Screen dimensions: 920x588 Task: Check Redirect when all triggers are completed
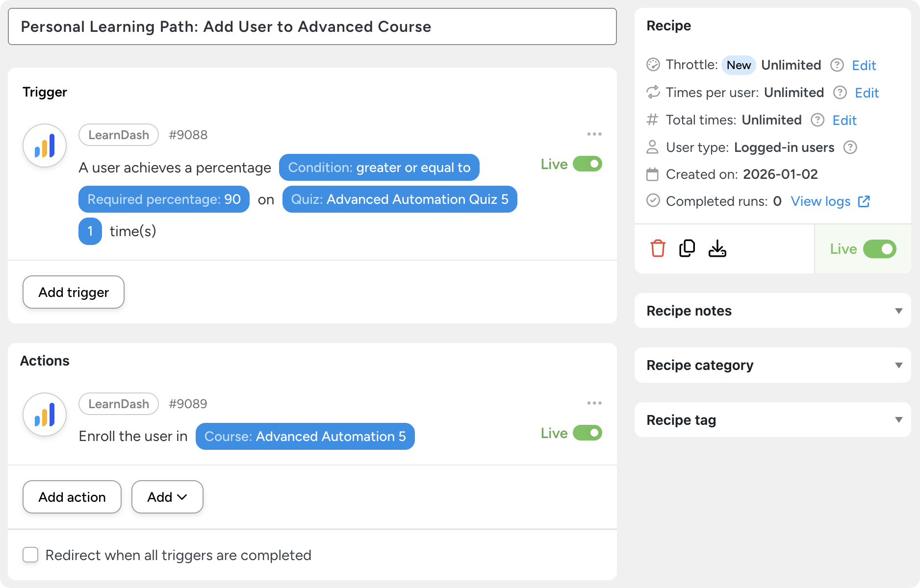tap(30, 555)
